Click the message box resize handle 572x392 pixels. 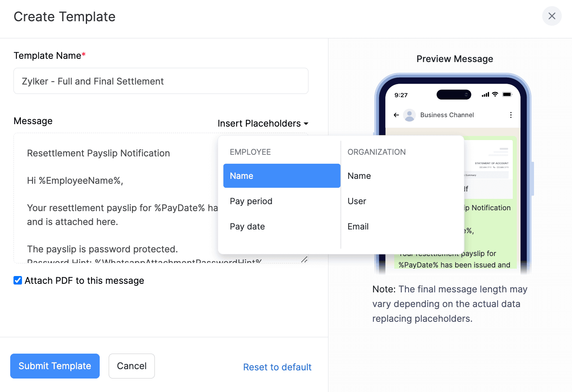coord(304,260)
